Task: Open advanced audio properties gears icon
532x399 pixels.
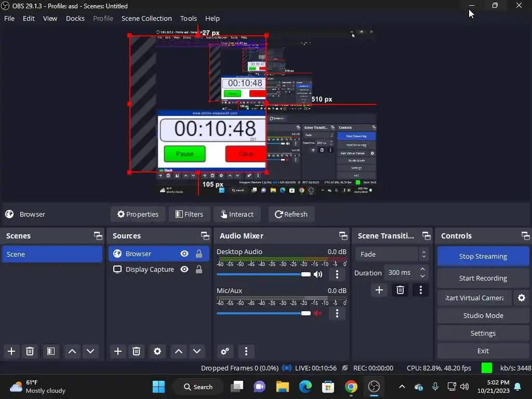Action: pos(225,351)
